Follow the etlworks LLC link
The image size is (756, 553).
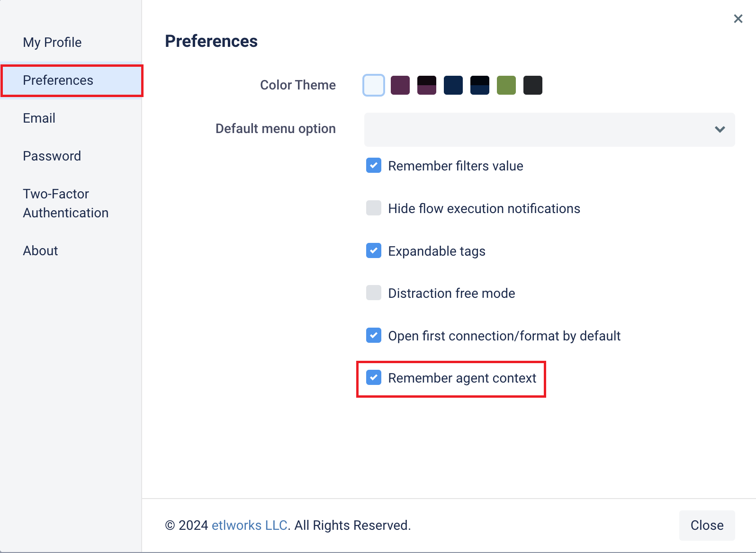(x=250, y=525)
